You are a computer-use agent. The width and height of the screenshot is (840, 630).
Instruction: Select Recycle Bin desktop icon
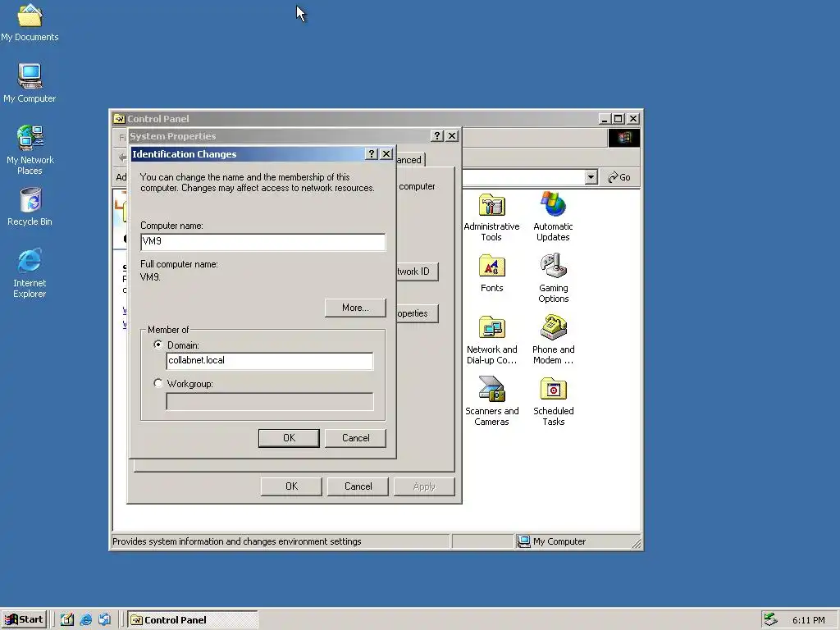(30, 207)
